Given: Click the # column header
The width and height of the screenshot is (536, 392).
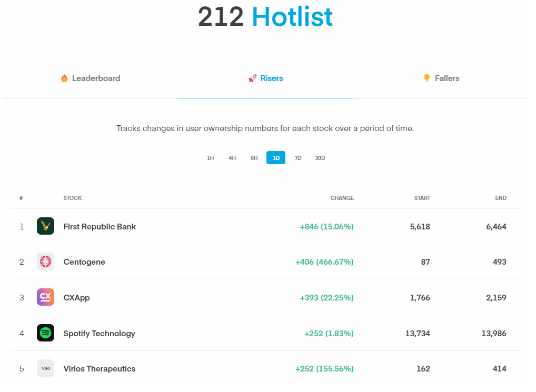Looking at the screenshot, I should click(21, 198).
